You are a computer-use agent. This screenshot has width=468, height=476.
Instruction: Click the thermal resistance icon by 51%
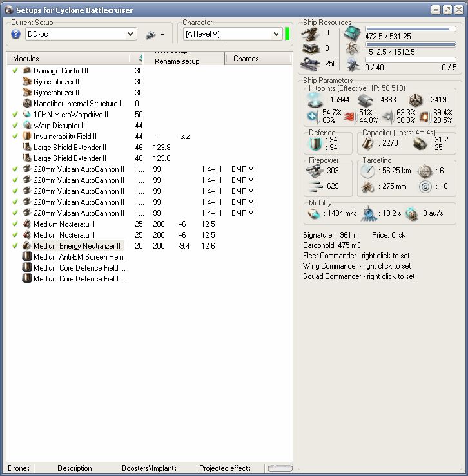coord(349,117)
